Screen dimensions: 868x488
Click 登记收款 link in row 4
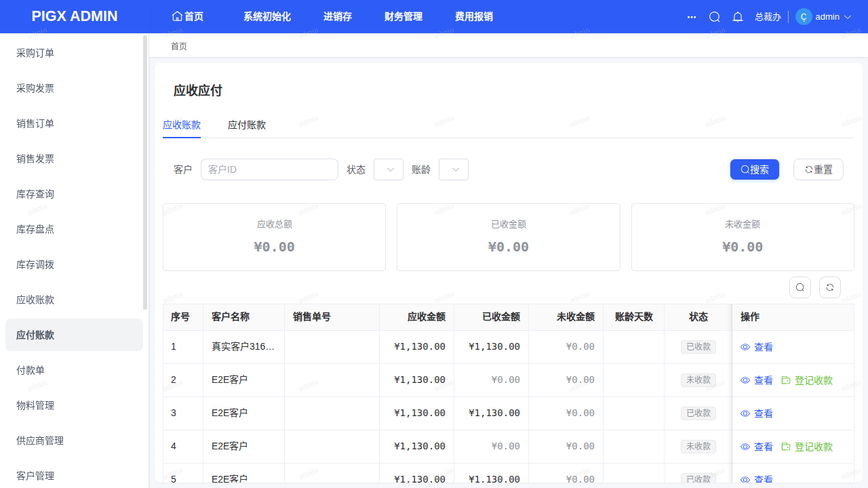coord(814,447)
